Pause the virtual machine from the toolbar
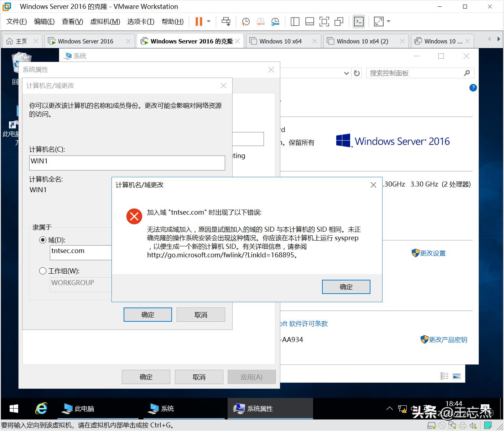Image resolution: width=504 pixels, height=431 pixels. [199, 21]
